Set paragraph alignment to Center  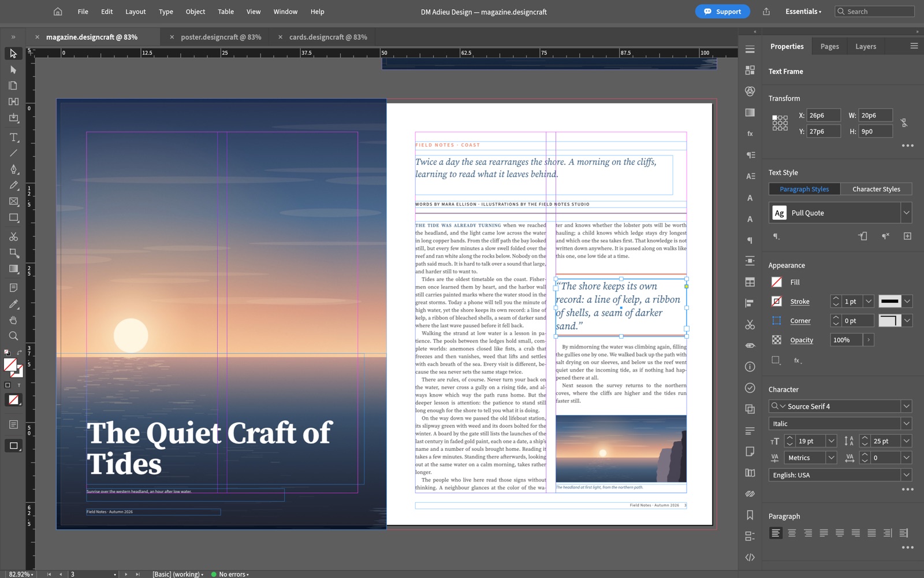pyautogui.click(x=792, y=533)
